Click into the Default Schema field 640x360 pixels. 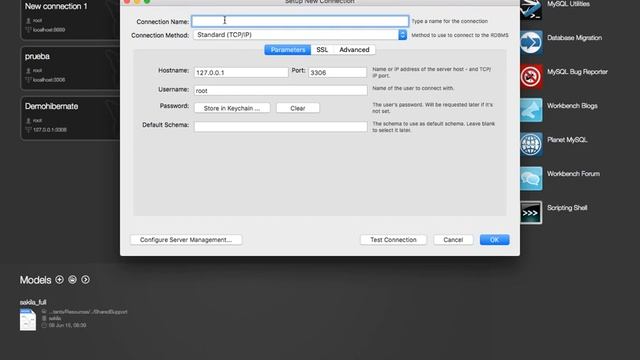tap(281, 127)
